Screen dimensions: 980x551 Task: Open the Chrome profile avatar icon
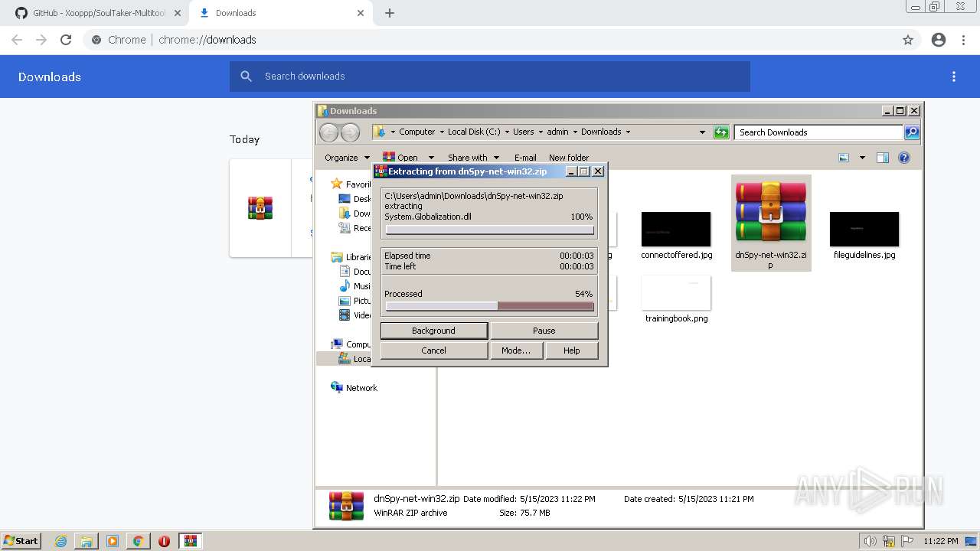[x=939, y=40]
